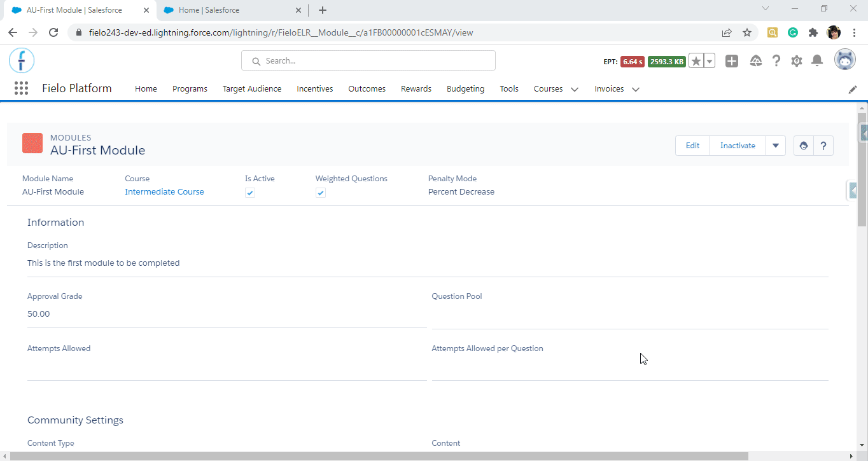This screenshot has height=461, width=868.
Task: Expand the Courses navigation dropdown chevron
Action: [575, 90]
